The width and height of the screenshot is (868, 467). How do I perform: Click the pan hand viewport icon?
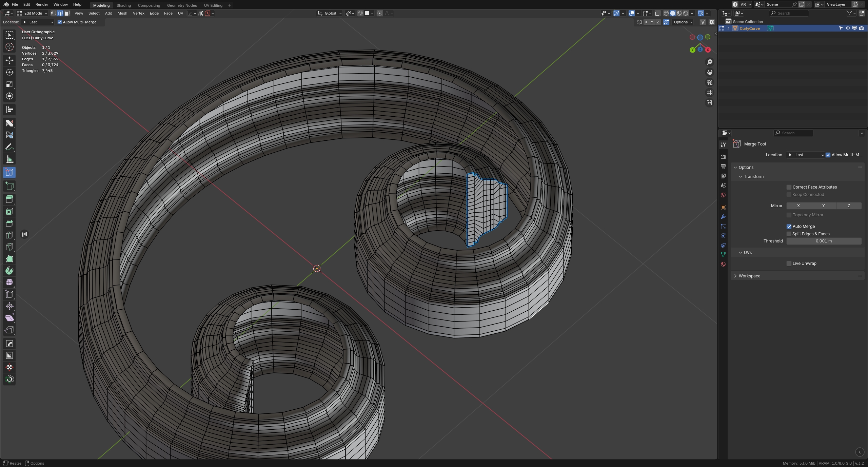click(x=709, y=72)
